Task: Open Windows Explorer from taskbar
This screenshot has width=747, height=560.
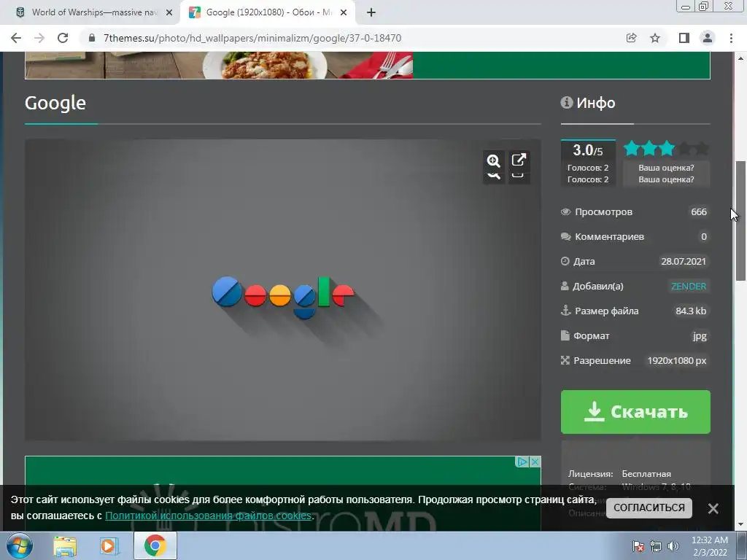Action: click(x=65, y=545)
